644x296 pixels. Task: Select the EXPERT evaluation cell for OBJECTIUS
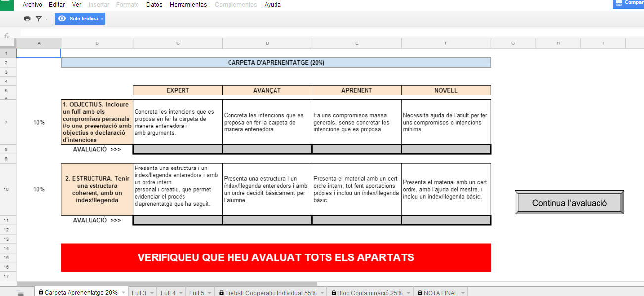coord(178,149)
